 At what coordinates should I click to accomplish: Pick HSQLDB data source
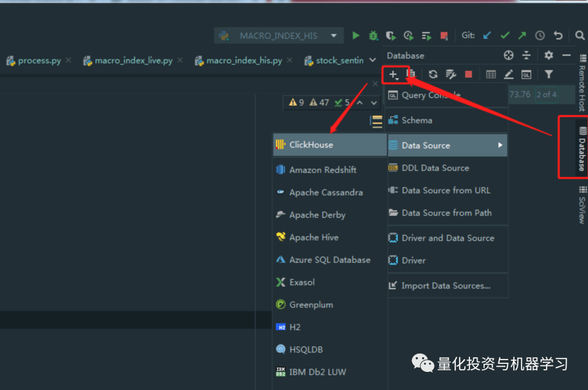[330, 350]
